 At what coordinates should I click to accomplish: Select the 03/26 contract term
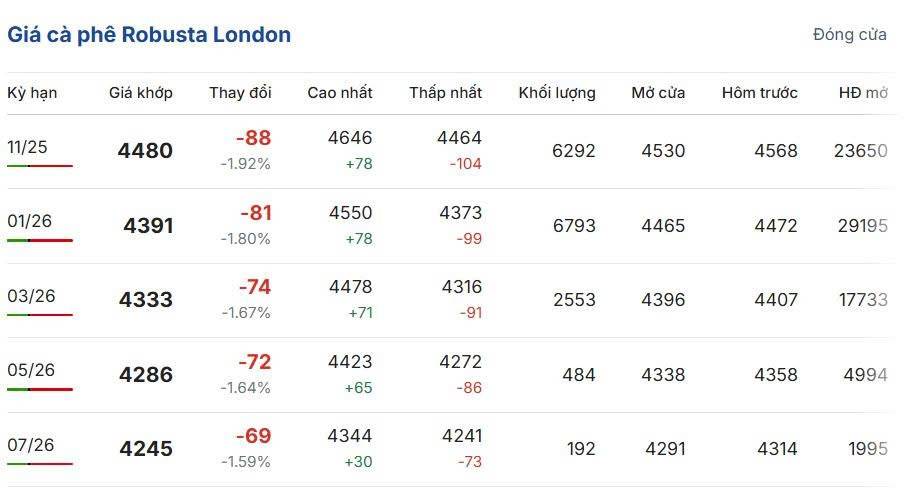(30, 296)
